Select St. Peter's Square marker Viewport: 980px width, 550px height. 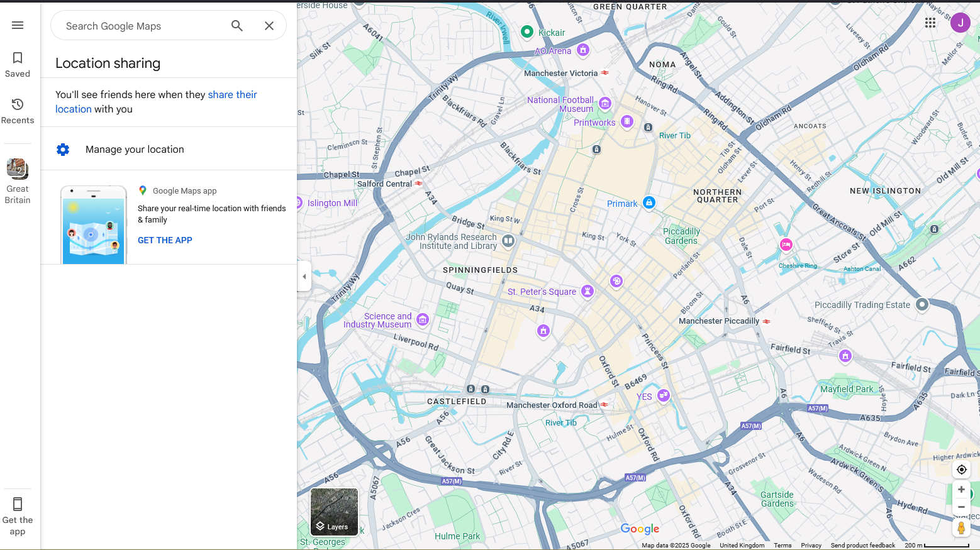click(x=587, y=290)
